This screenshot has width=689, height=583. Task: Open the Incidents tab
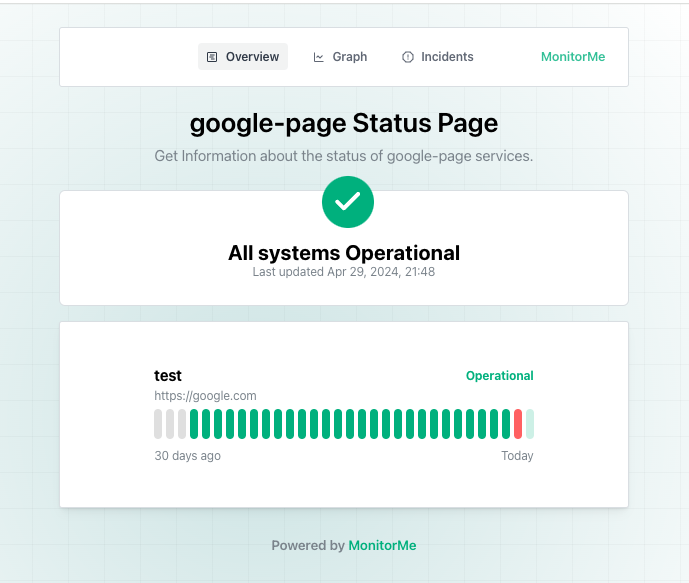(438, 57)
